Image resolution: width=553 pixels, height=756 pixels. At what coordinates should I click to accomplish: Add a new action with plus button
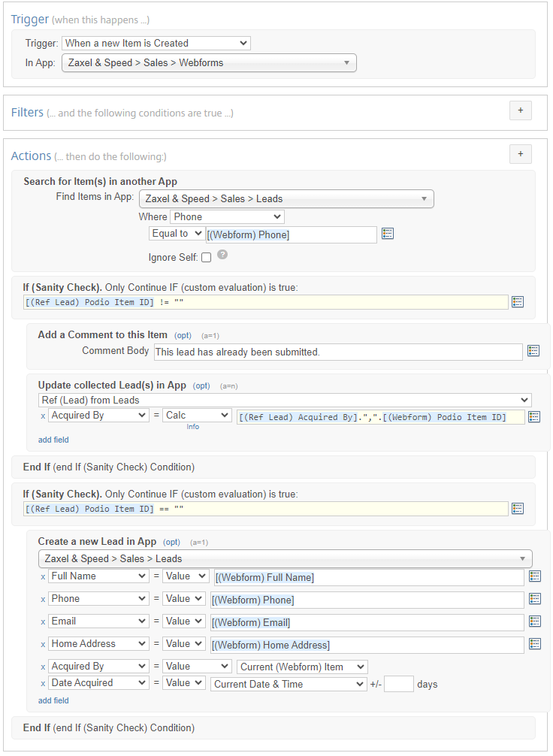pyautogui.click(x=521, y=154)
